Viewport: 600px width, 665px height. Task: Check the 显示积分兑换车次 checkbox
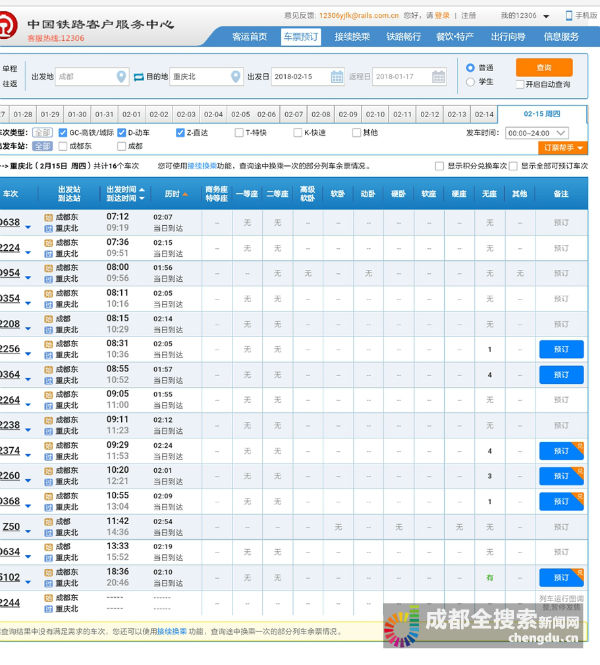(438, 165)
